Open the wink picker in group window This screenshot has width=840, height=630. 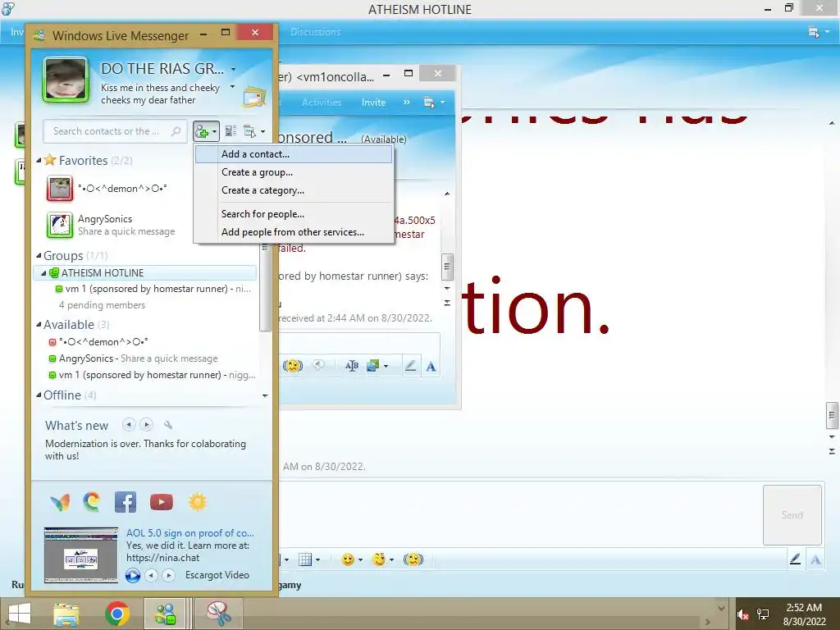click(383, 559)
